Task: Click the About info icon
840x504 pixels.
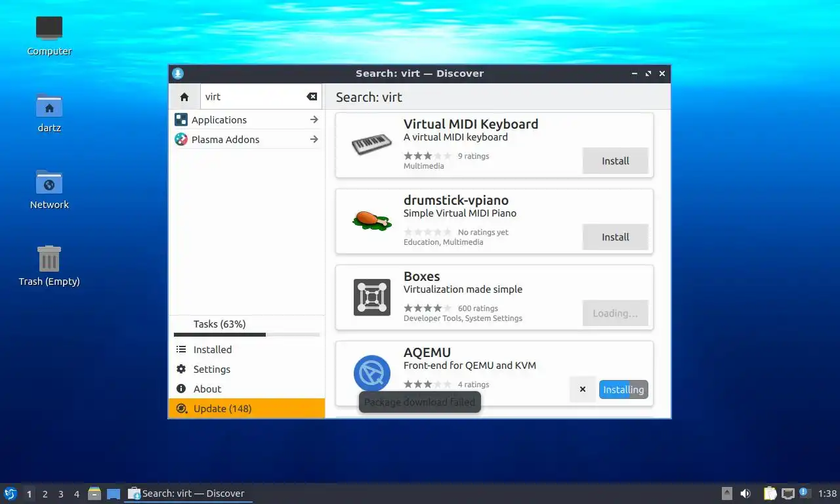Action: (x=181, y=389)
